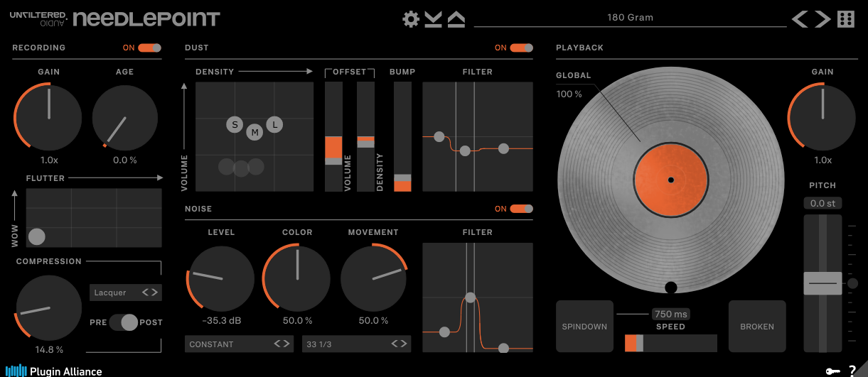
Task: Click the Pitch fader handle
Action: pos(823,283)
